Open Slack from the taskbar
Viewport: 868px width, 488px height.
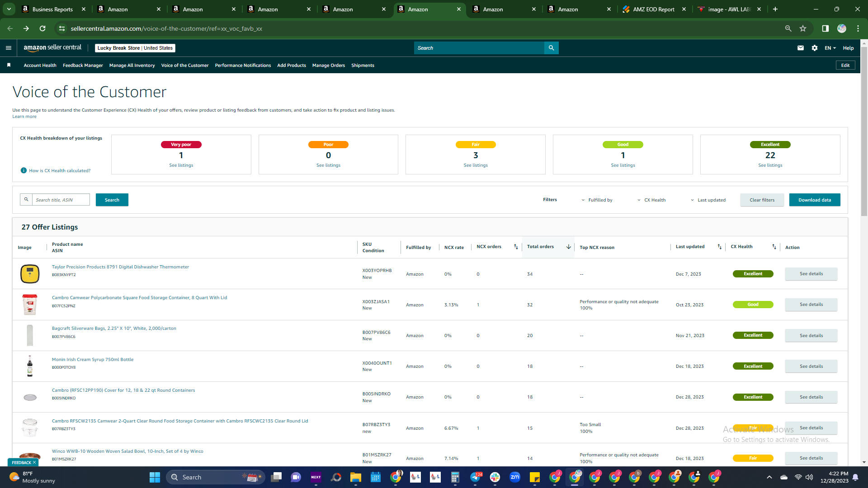pyautogui.click(x=495, y=477)
